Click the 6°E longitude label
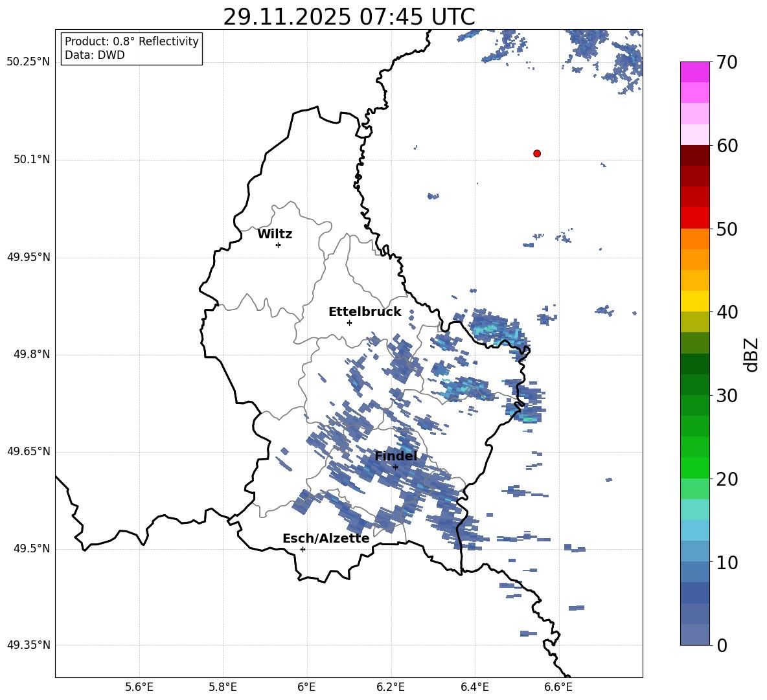Screen dimensions: 767x700 click(x=306, y=687)
